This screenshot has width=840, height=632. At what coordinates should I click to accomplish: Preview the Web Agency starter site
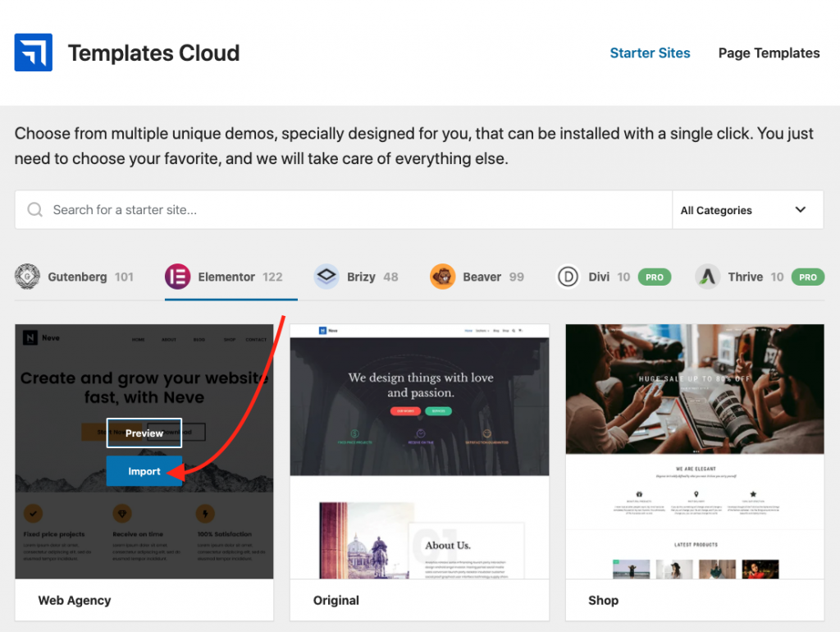(144, 433)
